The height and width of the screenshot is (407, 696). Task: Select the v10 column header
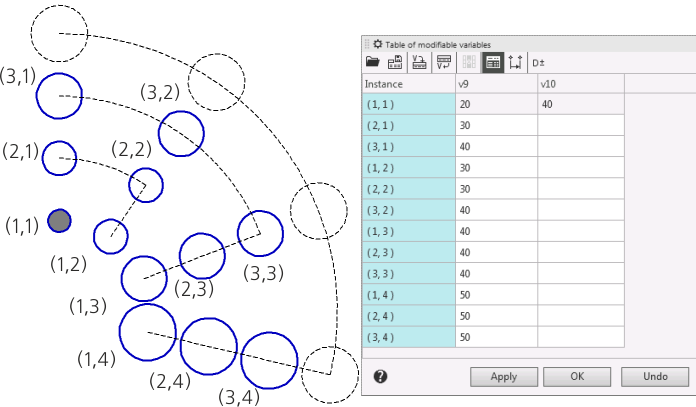pos(581,85)
